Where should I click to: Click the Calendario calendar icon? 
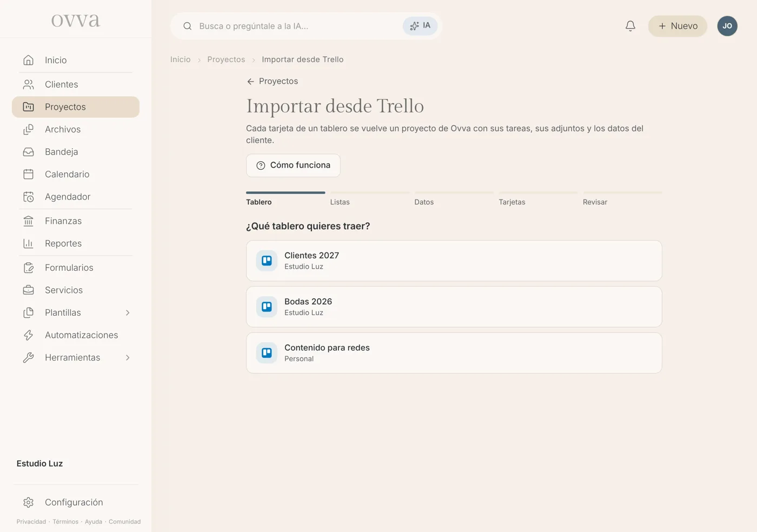coord(29,174)
